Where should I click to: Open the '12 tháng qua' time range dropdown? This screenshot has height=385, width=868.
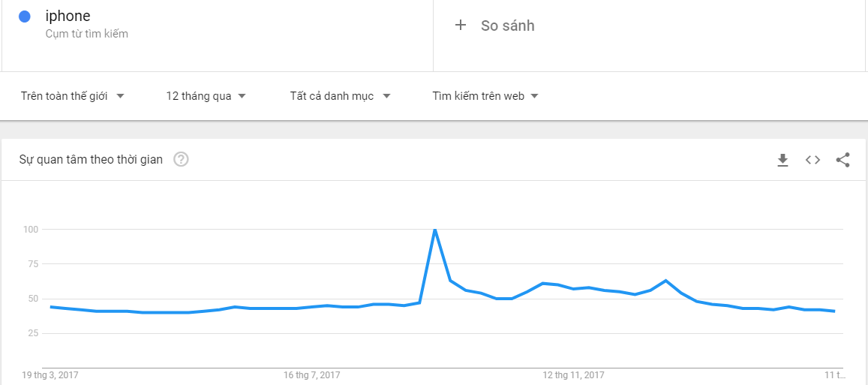click(x=206, y=96)
